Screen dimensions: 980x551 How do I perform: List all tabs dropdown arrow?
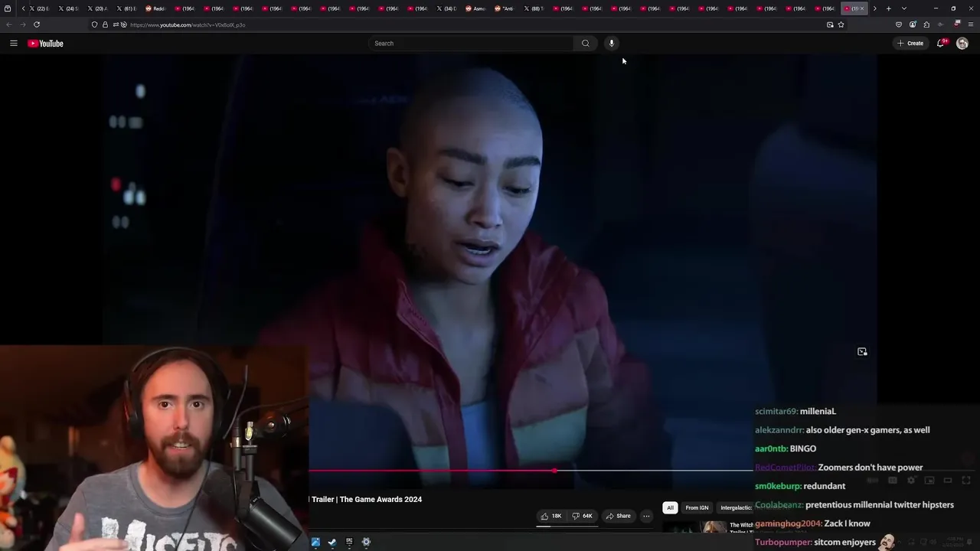tap(904, 8)
